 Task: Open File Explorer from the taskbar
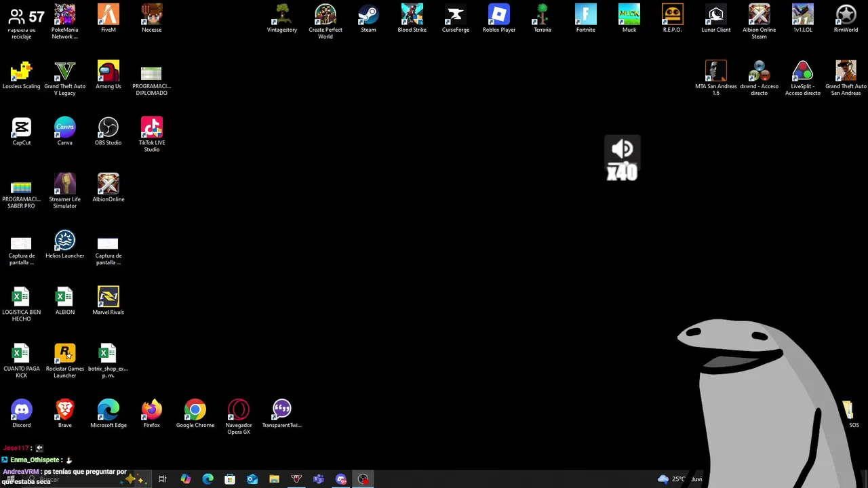(274, 479)
